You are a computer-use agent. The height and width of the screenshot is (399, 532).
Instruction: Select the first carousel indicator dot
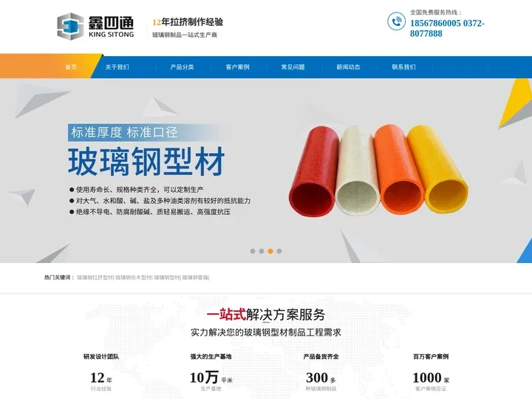pyautogui.click(x=253, y=251)
